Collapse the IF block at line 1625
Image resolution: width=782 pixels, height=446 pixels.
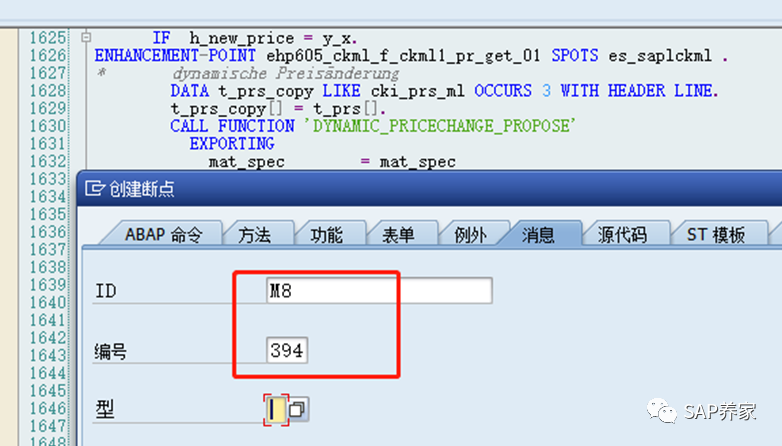[x=86, y=37]
